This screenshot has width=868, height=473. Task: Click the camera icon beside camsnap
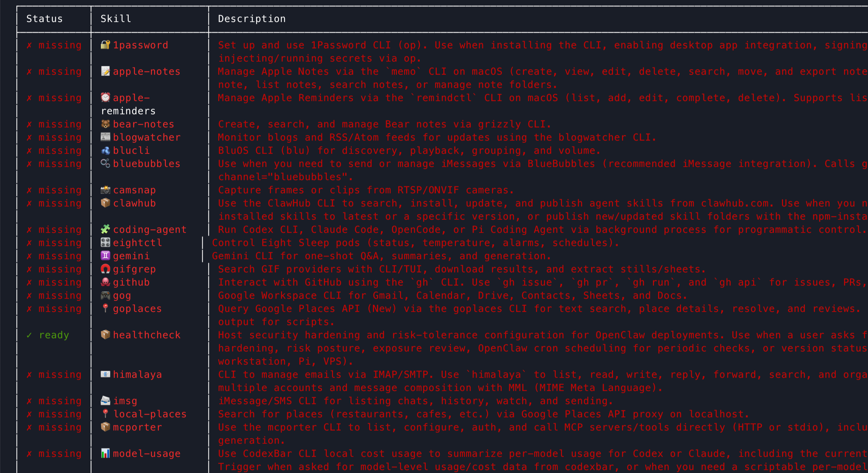(x=105, y=190)
